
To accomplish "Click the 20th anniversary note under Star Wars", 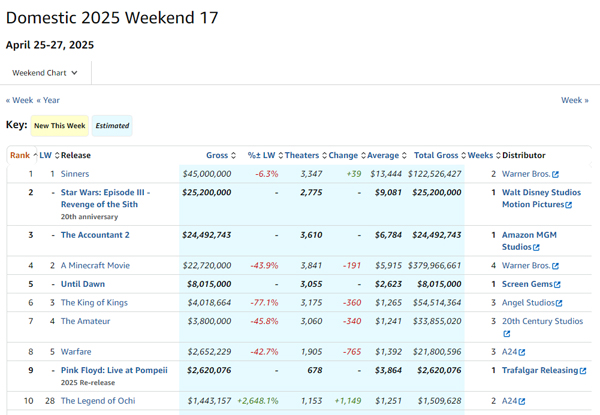I will pyautogui.click(x=90, y=217).
